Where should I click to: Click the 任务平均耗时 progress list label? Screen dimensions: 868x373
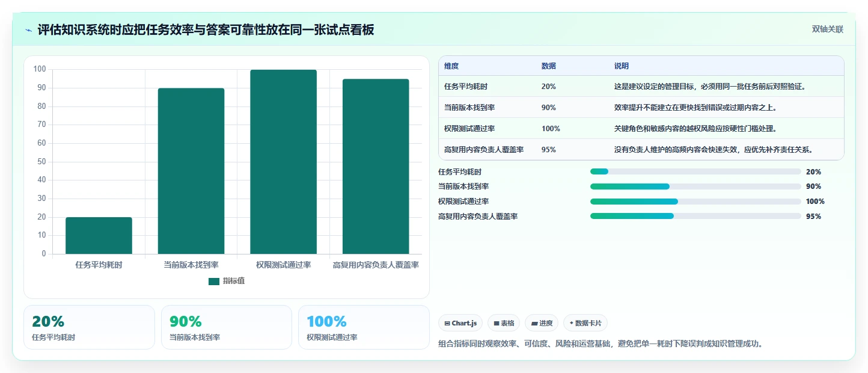point(460,171)
